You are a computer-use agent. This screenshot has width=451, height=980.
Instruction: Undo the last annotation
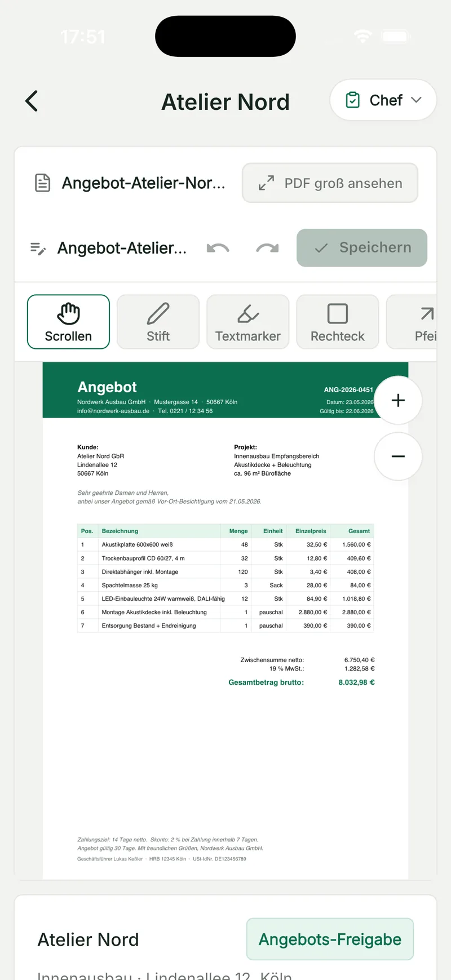(218, 248)
